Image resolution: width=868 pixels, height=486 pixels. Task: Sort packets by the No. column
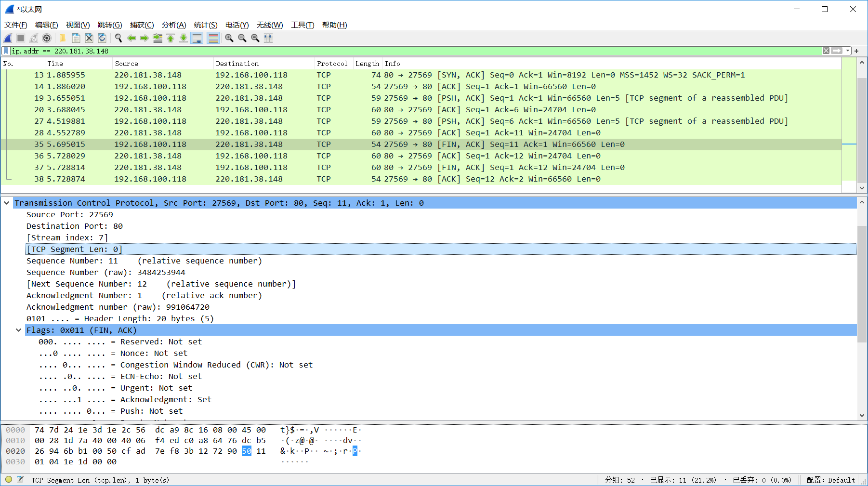(x=23, y=64)
